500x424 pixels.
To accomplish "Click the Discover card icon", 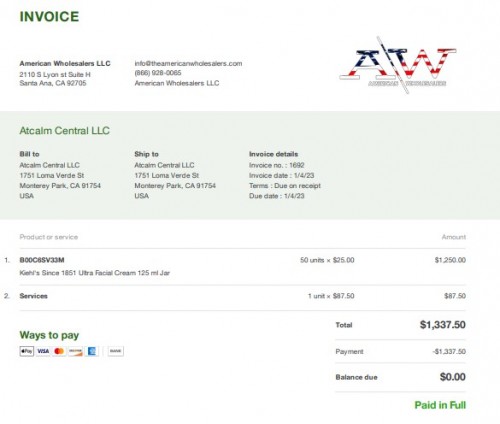I will pos(75,351).
